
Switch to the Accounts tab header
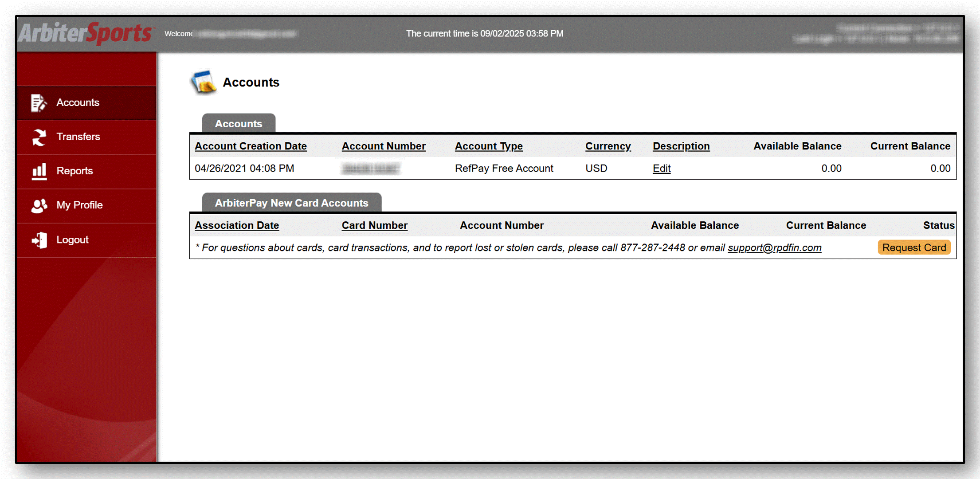(x=239, y=123)
